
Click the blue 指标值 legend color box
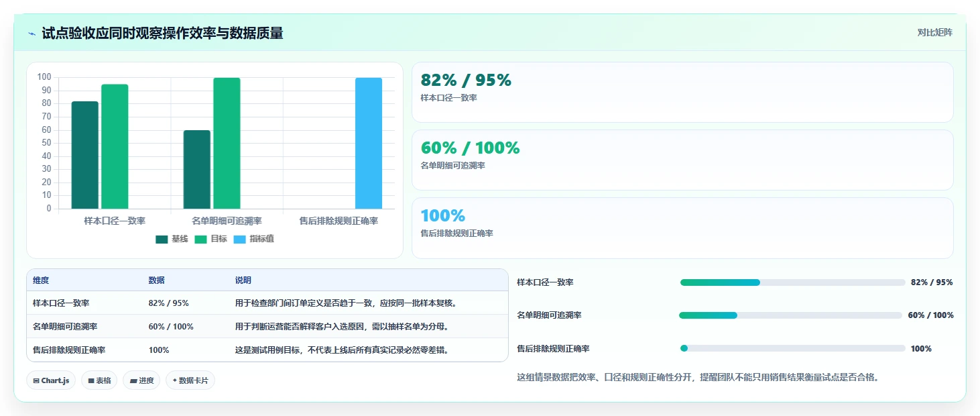[x=239, y=240]
